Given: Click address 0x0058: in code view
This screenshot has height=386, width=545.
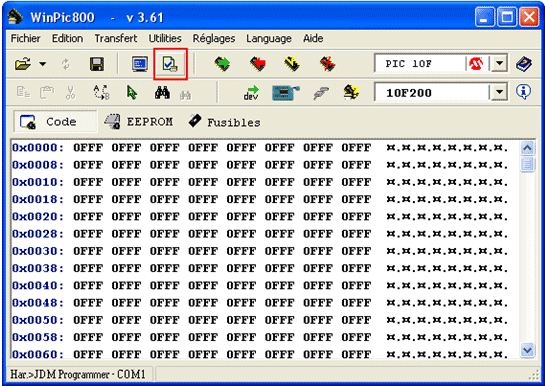Looking at the screenshot, I should tap(38, 337).
